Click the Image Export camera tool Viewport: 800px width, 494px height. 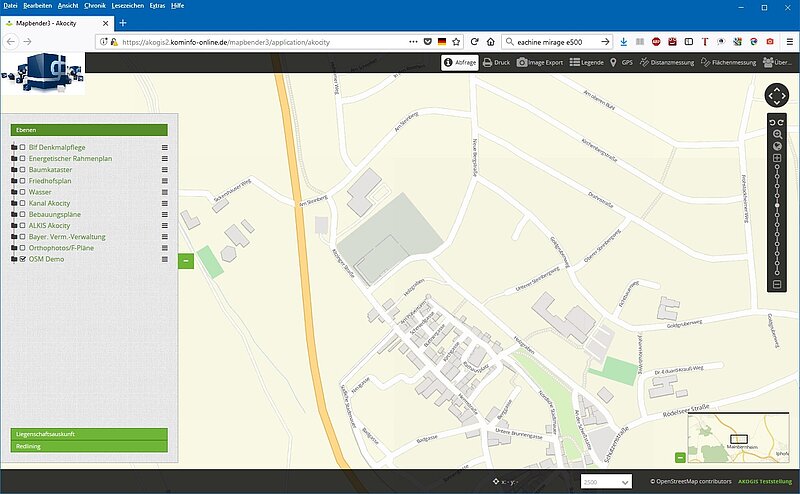(541, 62)
